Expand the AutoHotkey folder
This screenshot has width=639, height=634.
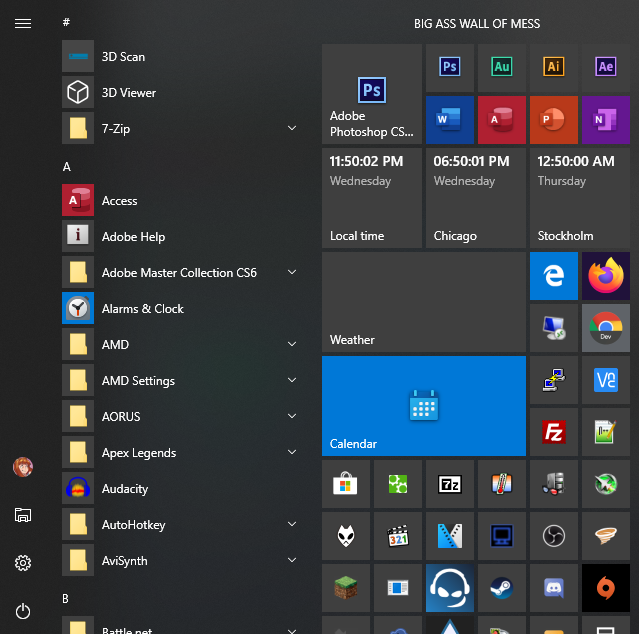pos(292,524)
